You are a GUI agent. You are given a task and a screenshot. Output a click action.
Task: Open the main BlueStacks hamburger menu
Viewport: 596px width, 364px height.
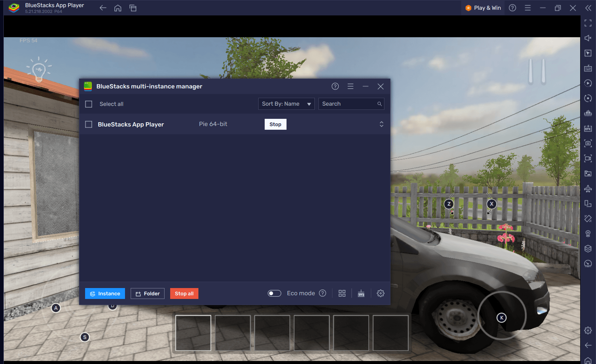(x=528, y=8)
